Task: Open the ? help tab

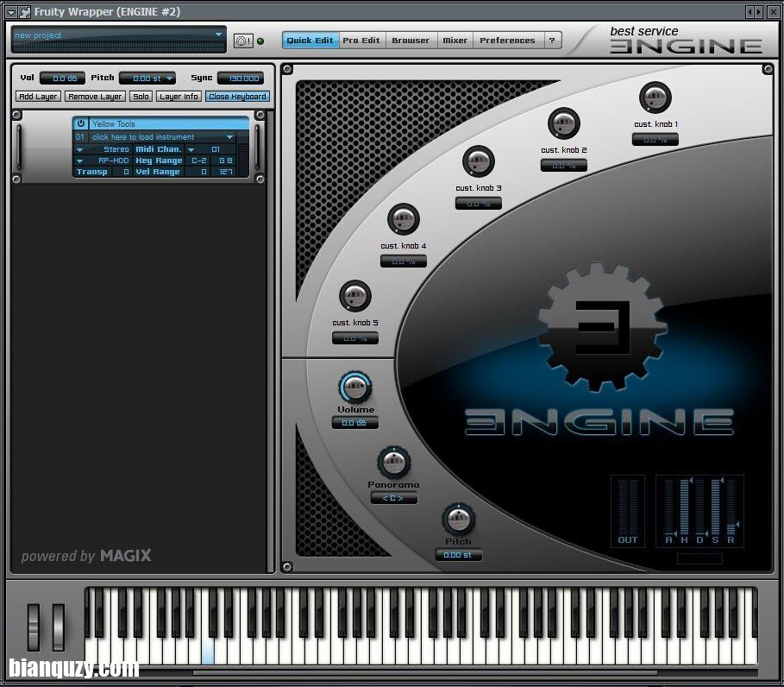Action: (552, 41)
